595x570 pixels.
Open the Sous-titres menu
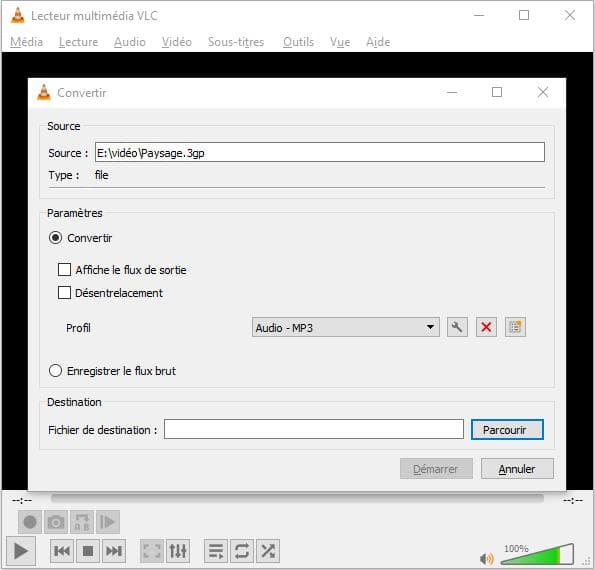(x=236, y=42)
